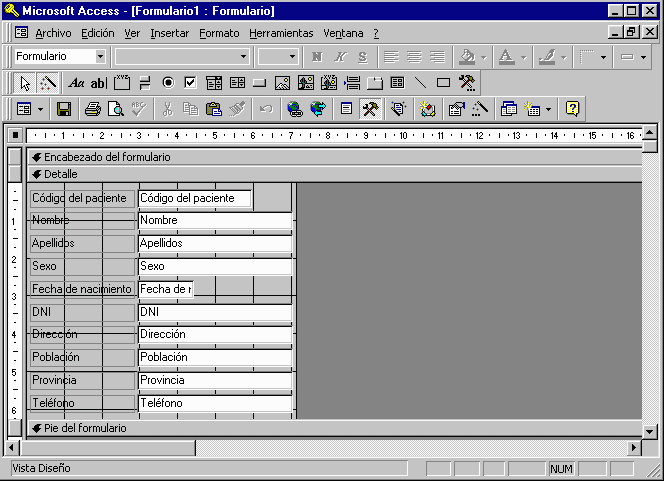This screenshot has height=481, width=664.
Task: Toggle align left text button
Action: coord(391,57)
